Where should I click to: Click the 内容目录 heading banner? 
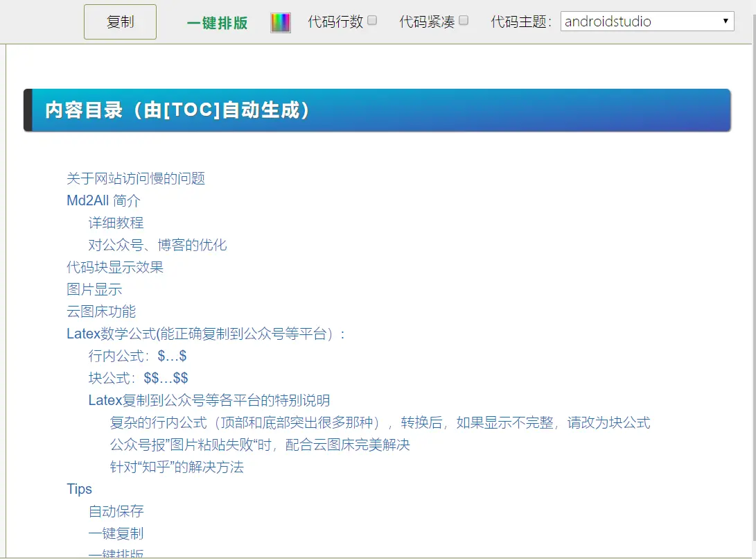coord(377,110)
